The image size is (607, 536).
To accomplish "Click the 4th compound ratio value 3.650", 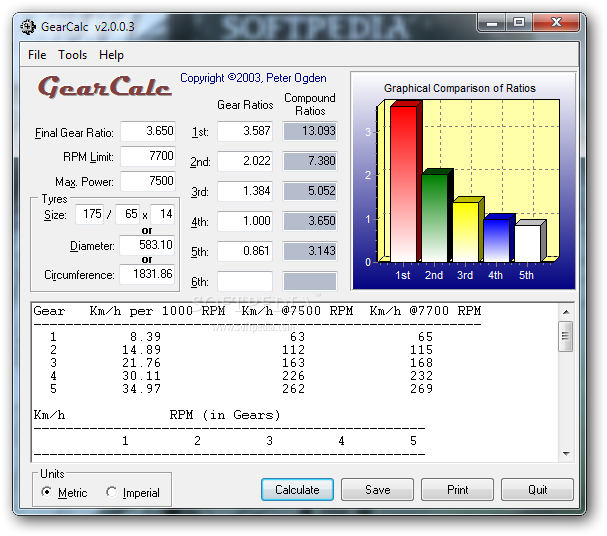I will (310, 221).
